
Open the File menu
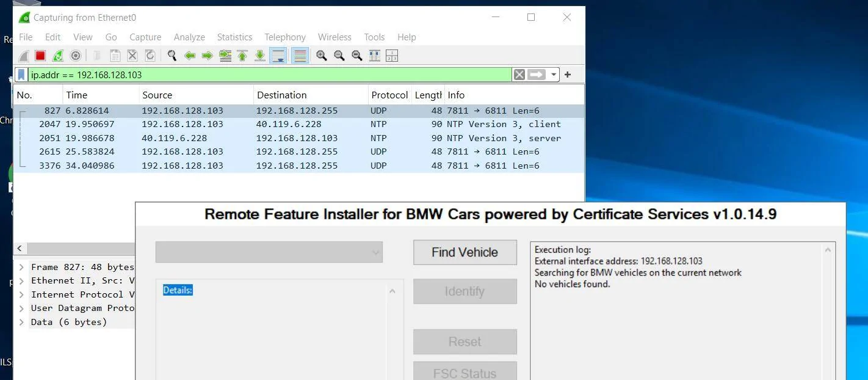click(x=26, y=37)
